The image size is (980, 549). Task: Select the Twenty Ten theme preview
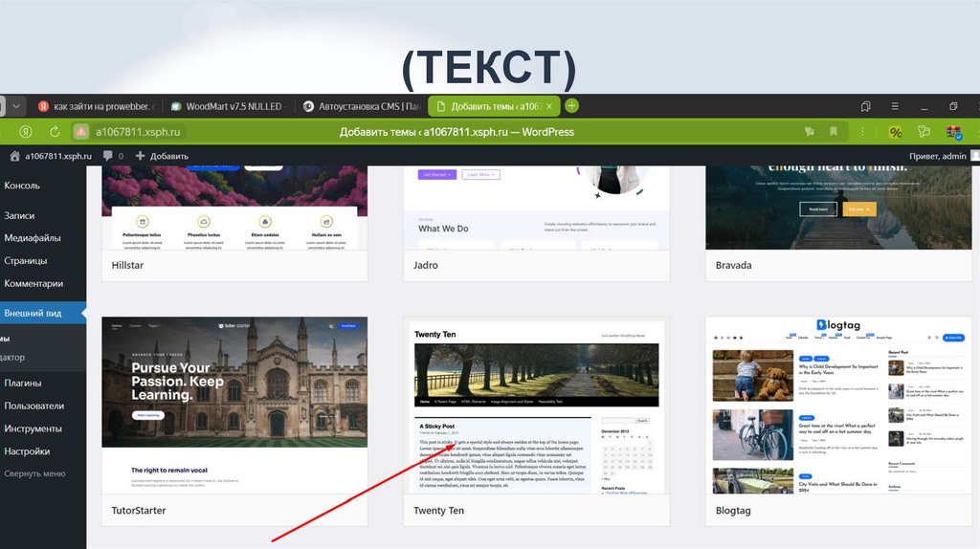536,406
